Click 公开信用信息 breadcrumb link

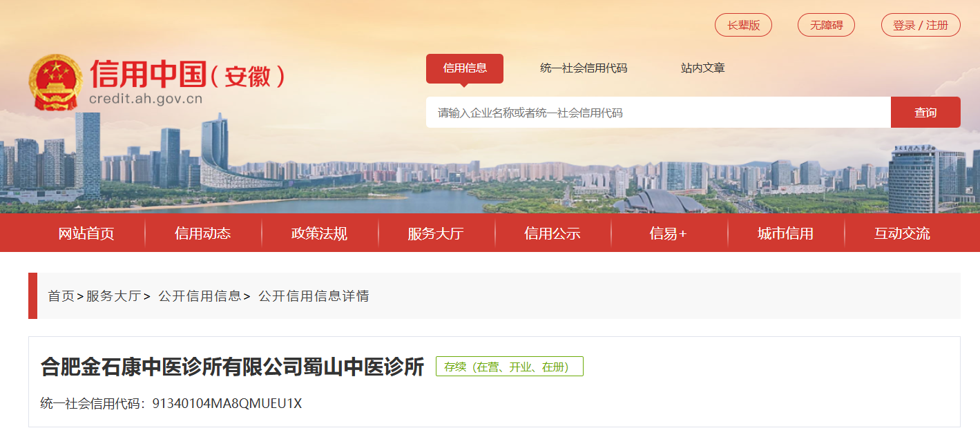(x=200, y=296)
